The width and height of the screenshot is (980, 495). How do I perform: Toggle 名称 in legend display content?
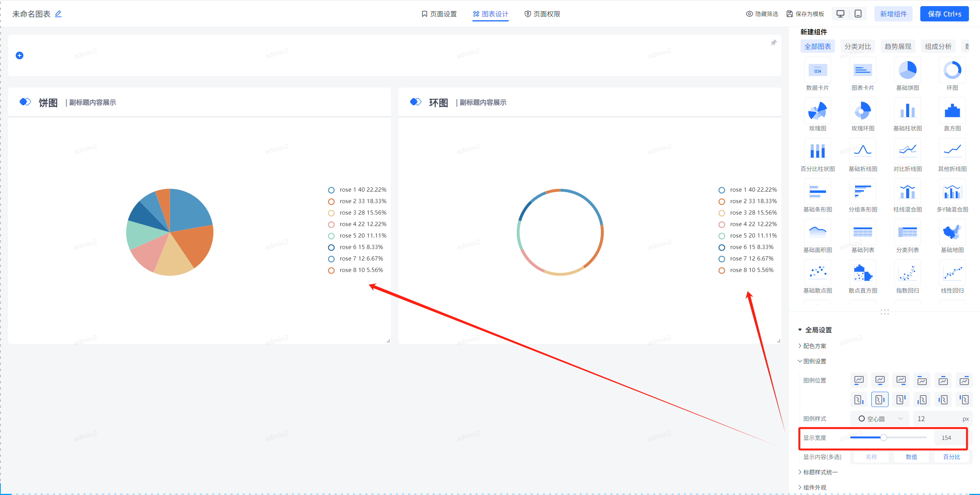871,457
